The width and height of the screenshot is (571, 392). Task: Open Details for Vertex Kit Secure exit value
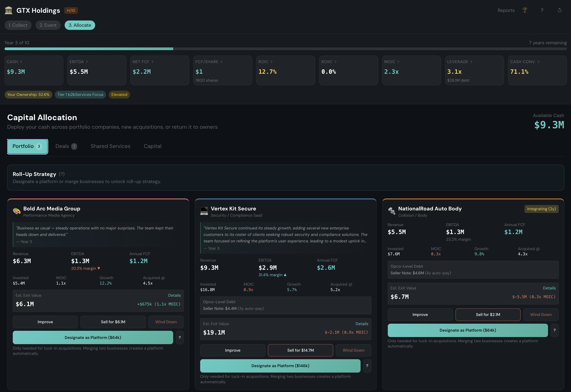coord(362,324)
